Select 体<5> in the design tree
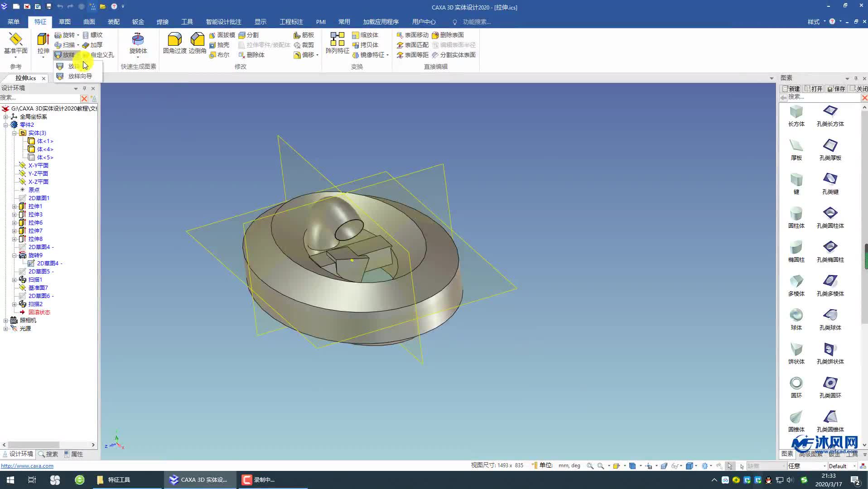Screen dimensions: 868x489 point(45,158)
